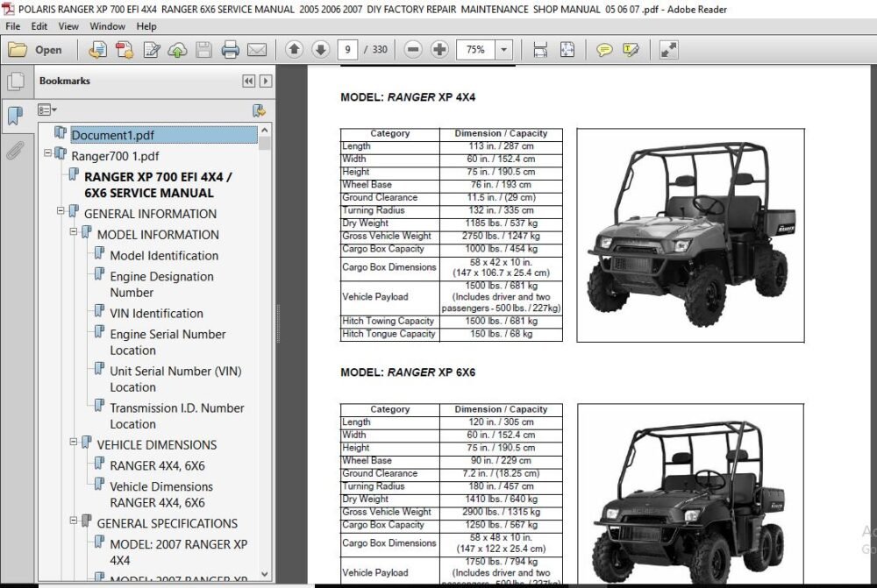
Task: Jump to Unit Serial Number (VIN) Location
Action: (x=175, y=379)
